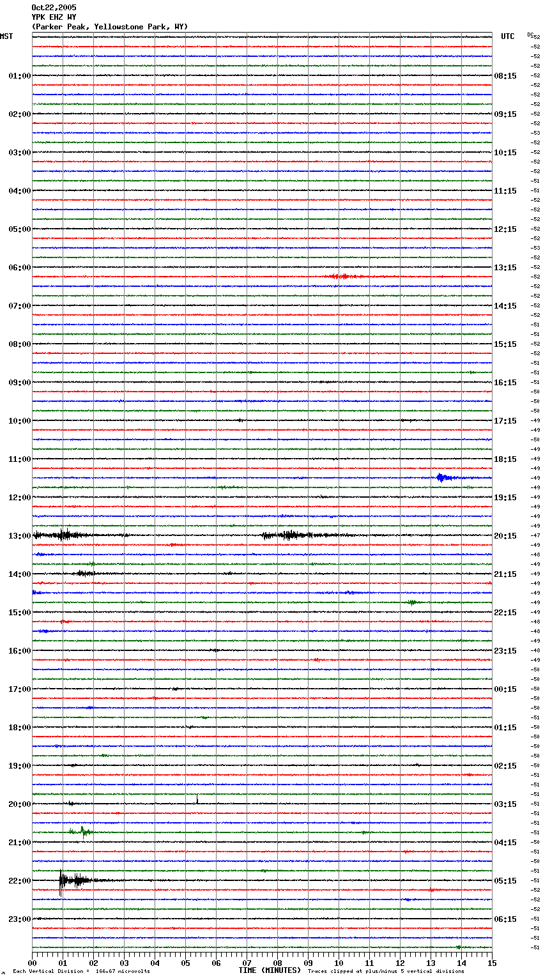Screen dimensions: 543x980
Task: Click the 23:15 UTC time label
Action: [x=505, y=651]
